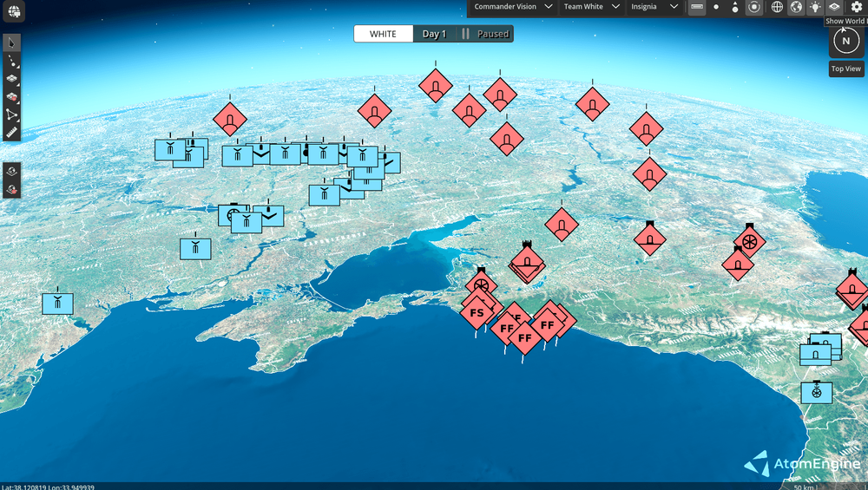Open the Commander Vision dropdown
The image size is (868, 490).
click(513, 7)
